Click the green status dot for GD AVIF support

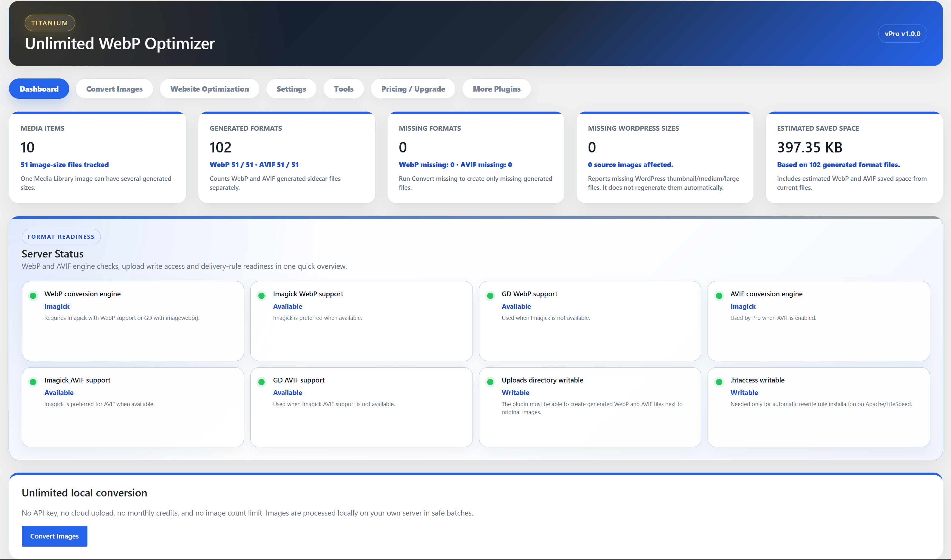click(x=261, y=382)
